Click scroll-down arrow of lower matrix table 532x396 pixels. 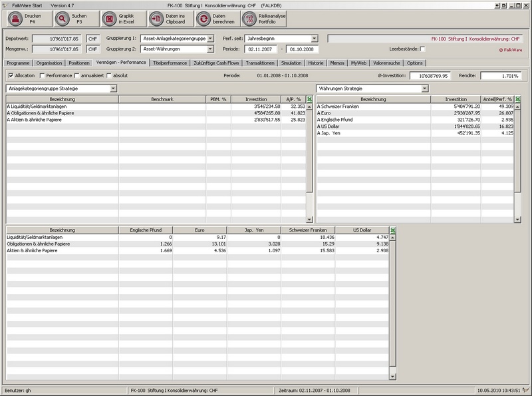[x=392, y=377]
